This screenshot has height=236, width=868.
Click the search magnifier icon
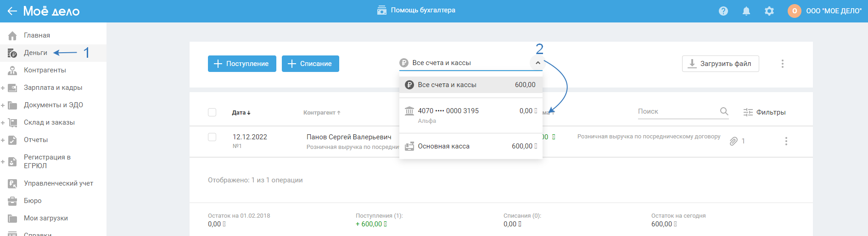(724, 111)
